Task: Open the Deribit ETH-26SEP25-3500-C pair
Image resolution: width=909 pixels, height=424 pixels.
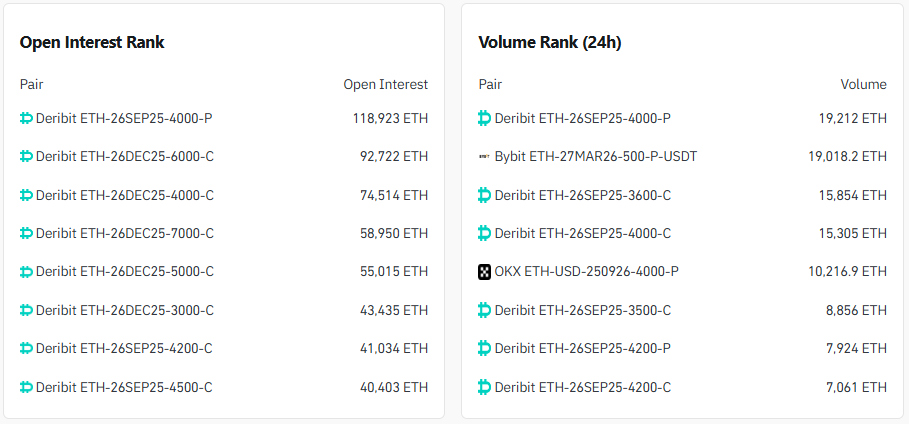Action: (x=583, y=310)
